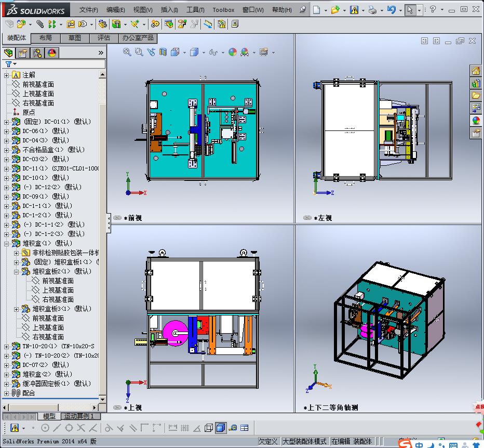Toggle the link views icon beside 上视

coord(117,407)
